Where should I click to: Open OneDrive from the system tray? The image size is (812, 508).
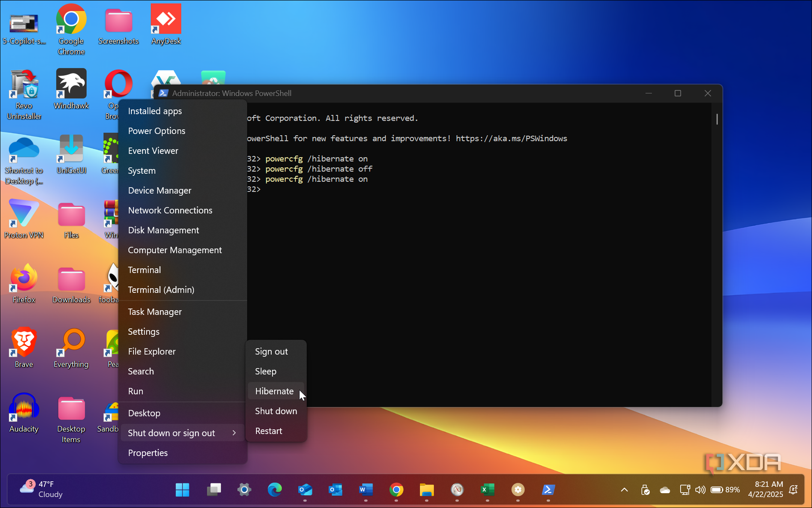[664, 490]
